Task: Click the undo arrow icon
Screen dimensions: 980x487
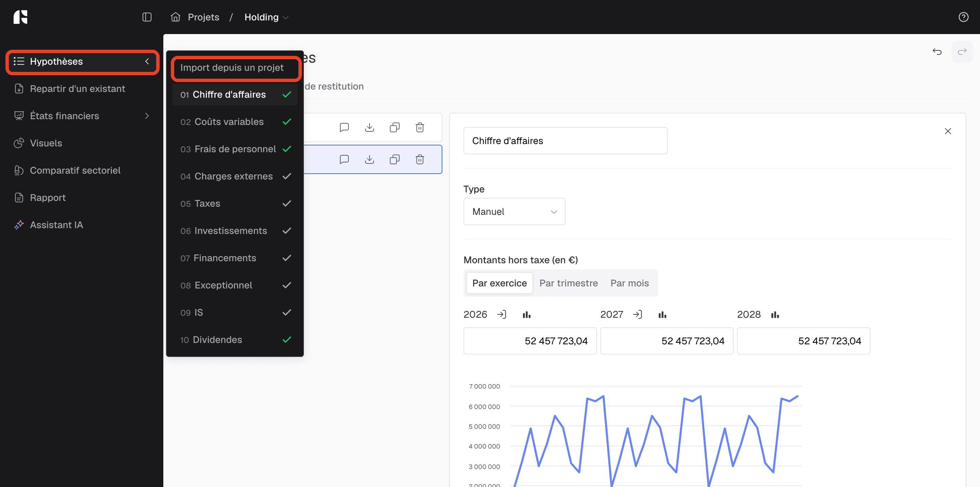Action: click(x=937, y=52)
